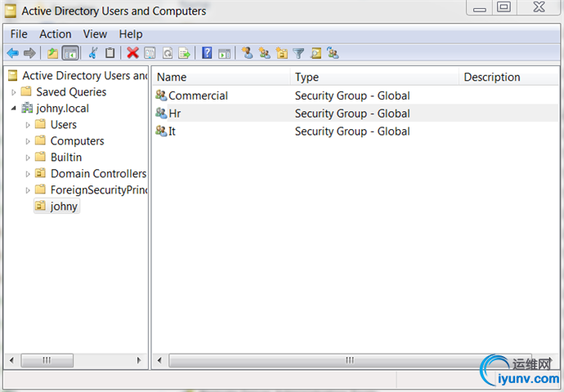Click the window title bar app icon
Image resolution: width=564 pixels, height=392 pixels.
[x=11, y=11]
